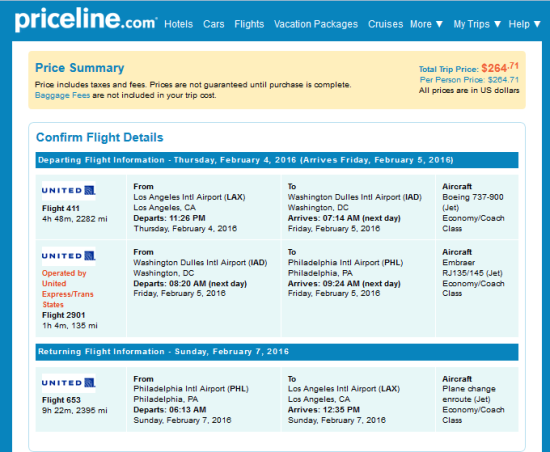Open the Baggage Fees link
Viewport: 550px width, 452px height.
pos(62,95)
